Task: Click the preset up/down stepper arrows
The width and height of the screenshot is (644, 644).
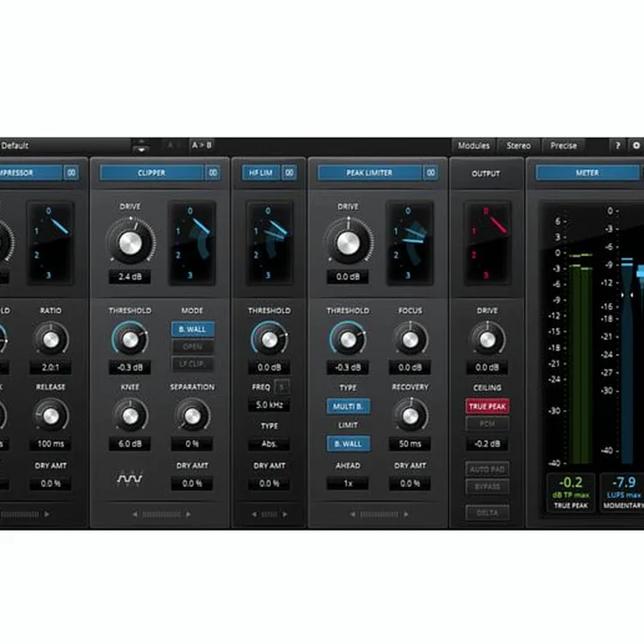Action: pos(141,146)
